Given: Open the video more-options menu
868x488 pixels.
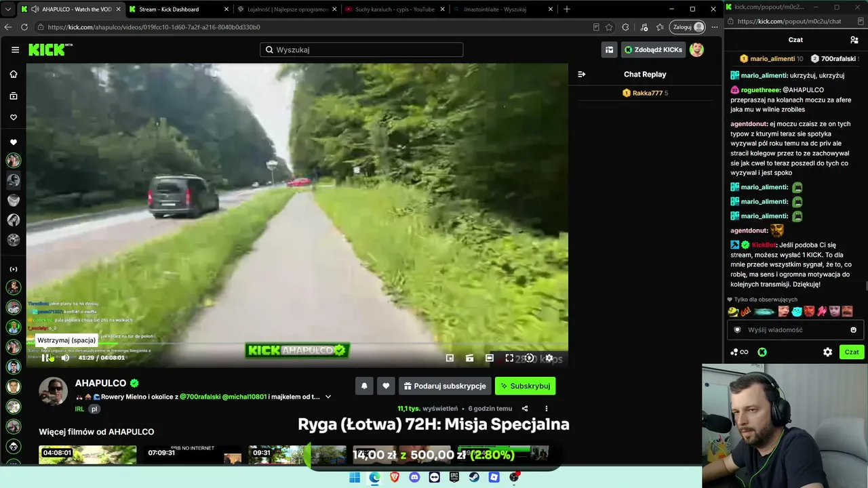Looking at the screenshot, I should pos(546,409).
